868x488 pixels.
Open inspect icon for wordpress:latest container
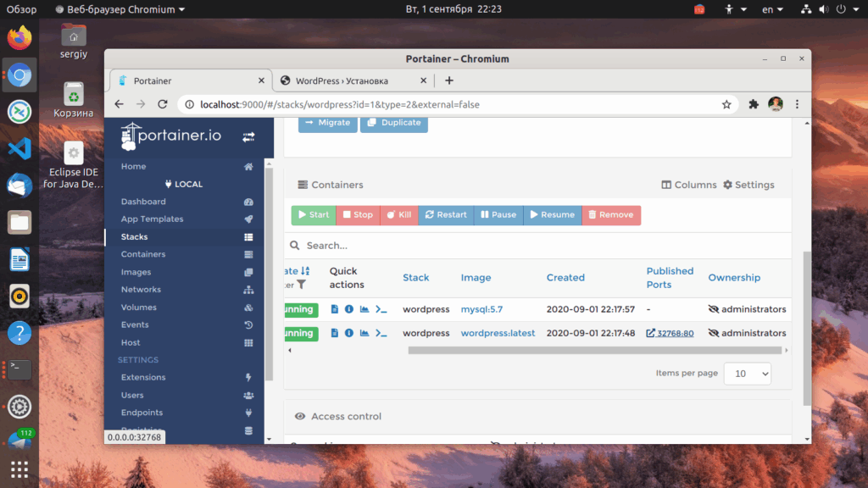point(348,333)
